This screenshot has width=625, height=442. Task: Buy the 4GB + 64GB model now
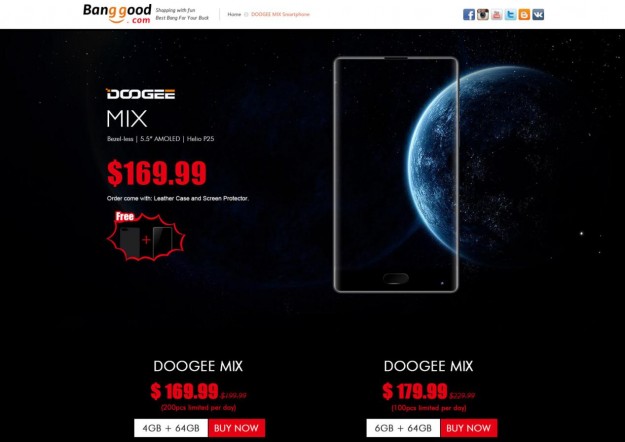click(236, 428)
